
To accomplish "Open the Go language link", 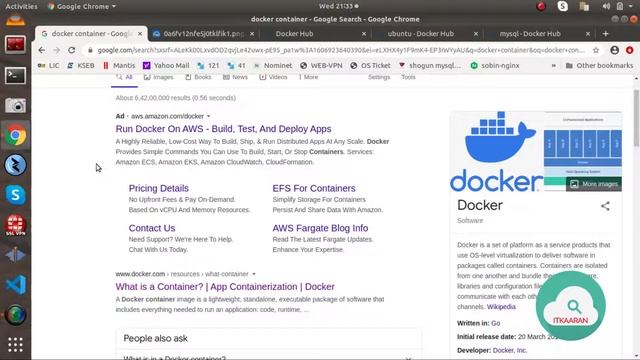I will click(x=496, y=323).
